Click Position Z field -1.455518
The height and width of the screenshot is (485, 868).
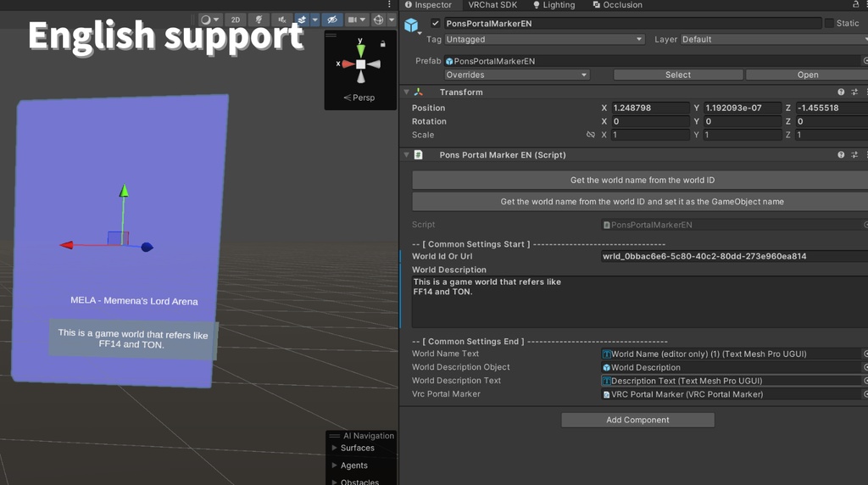tap(832, 108)
